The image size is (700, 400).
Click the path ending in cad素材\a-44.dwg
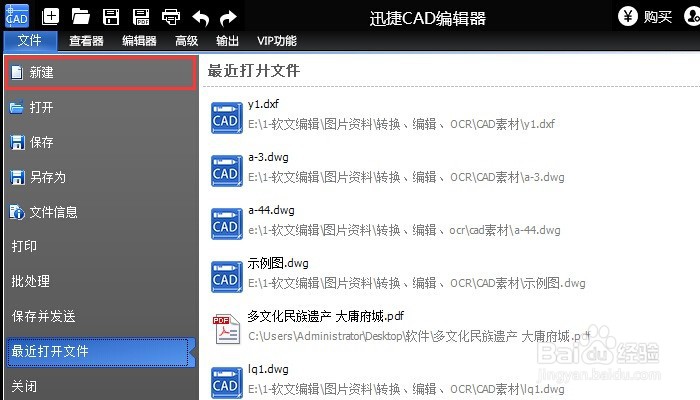[x=404, y=230]
